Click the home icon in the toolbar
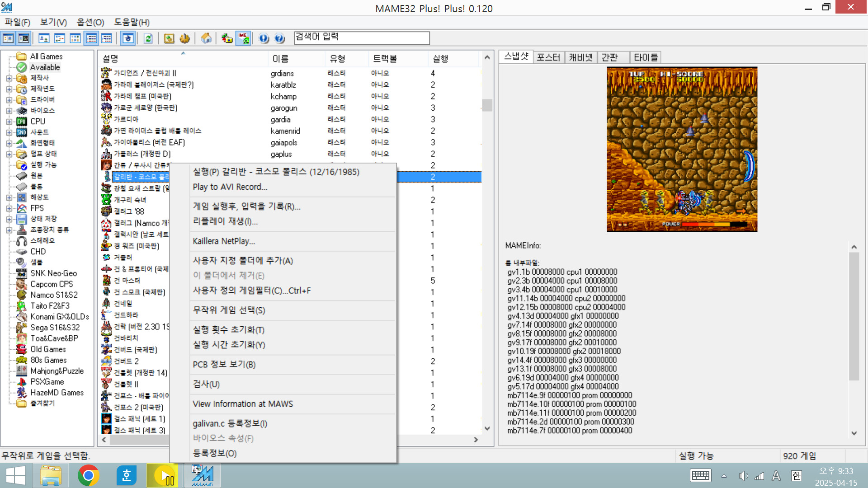This screenshot has height=488, width=868. [206, 38]
